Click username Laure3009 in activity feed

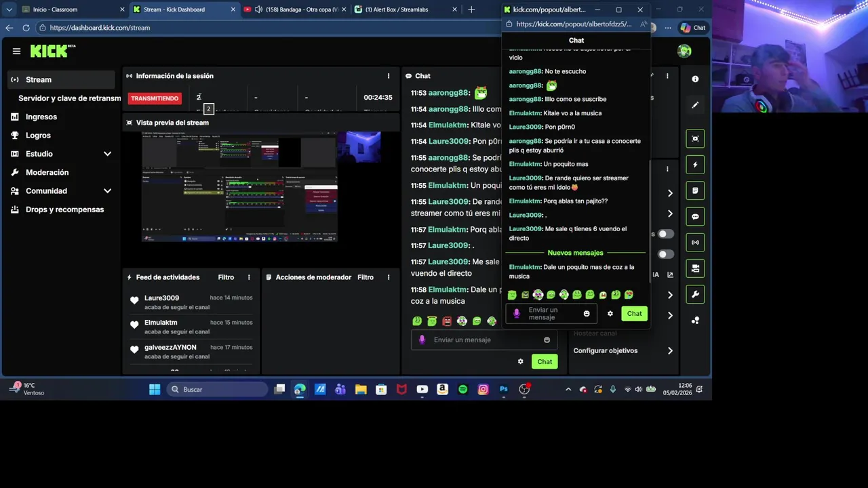(161, 298)
